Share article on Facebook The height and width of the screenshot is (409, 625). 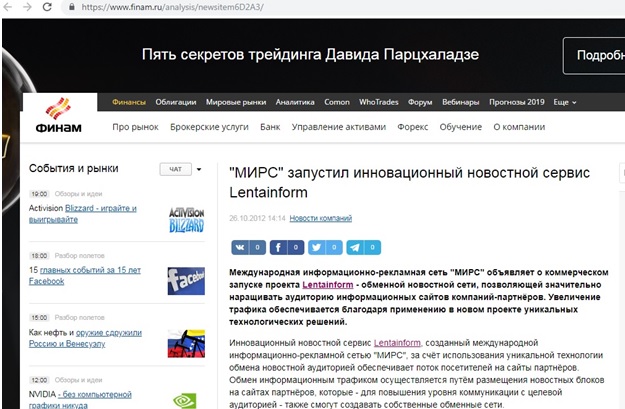(x=287, y=248)
